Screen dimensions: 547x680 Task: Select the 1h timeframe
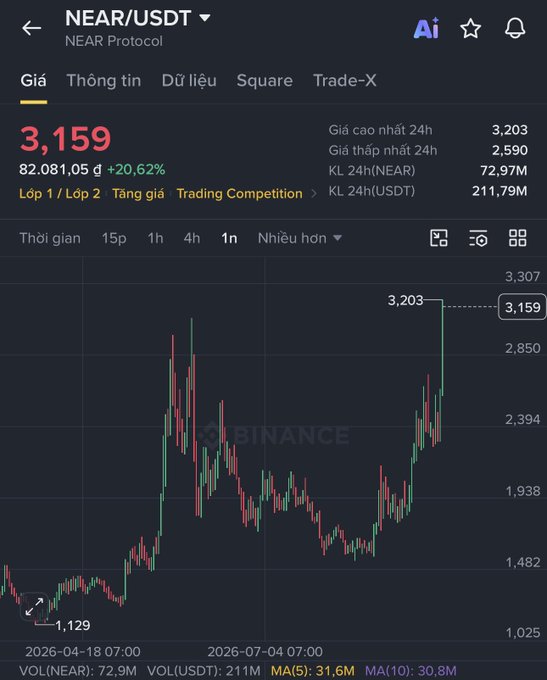[155, 238]
